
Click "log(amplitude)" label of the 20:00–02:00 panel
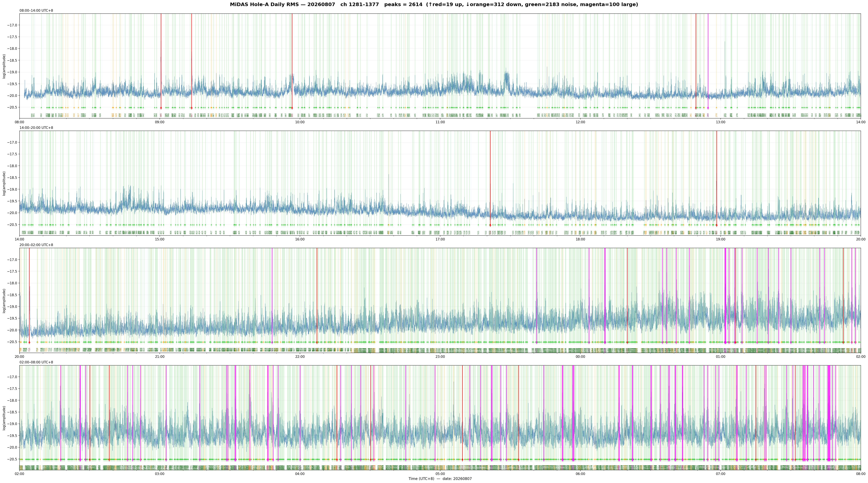[4, 300]
